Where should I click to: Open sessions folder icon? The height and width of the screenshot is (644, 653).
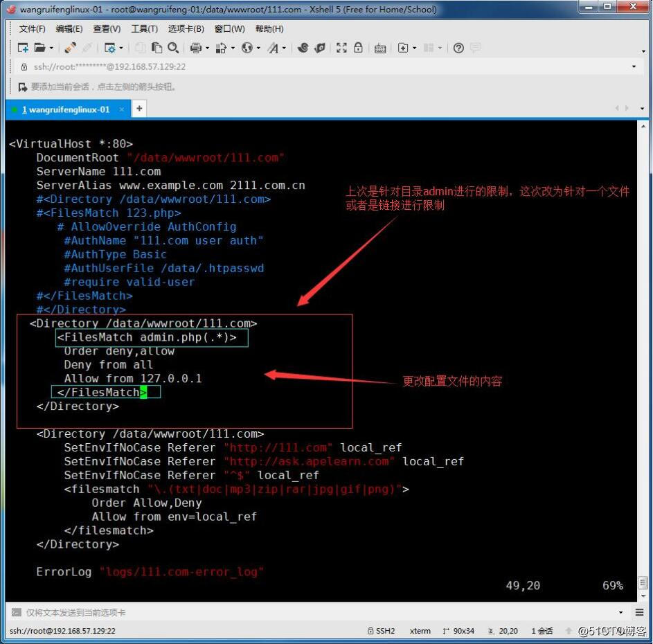pyautogui.click(x=39, y=48)
